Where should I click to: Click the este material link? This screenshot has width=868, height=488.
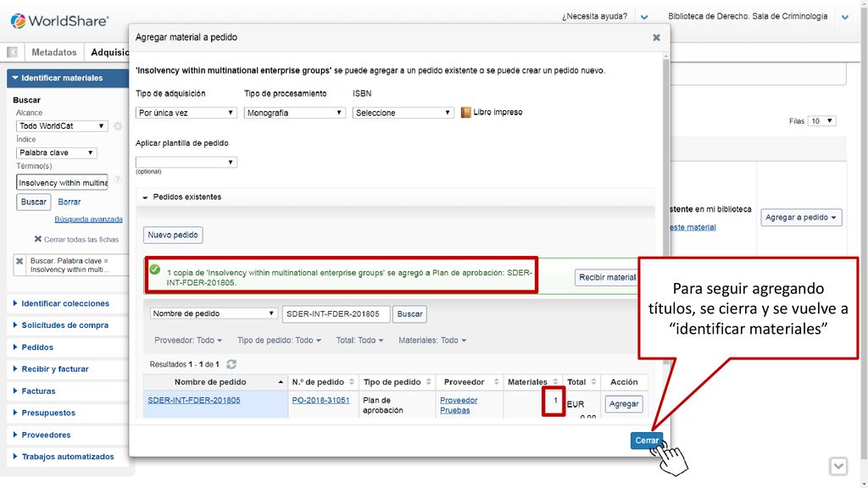coord(693,227)
